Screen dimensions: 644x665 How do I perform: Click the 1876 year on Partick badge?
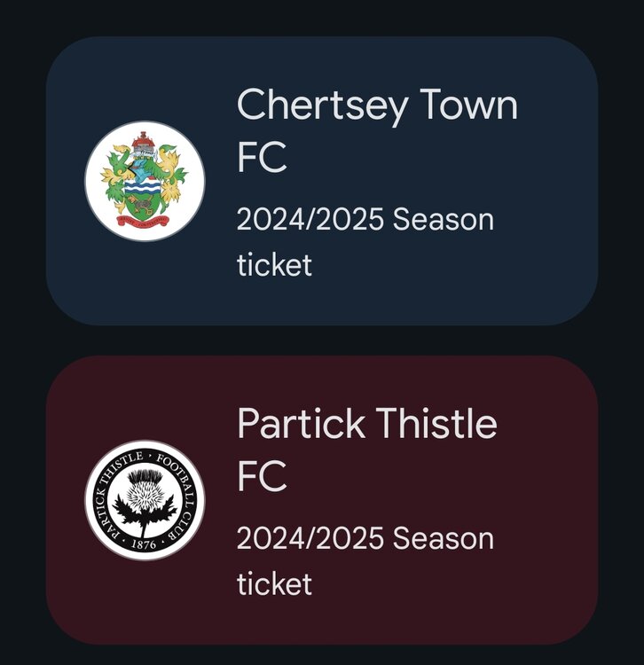145,544
